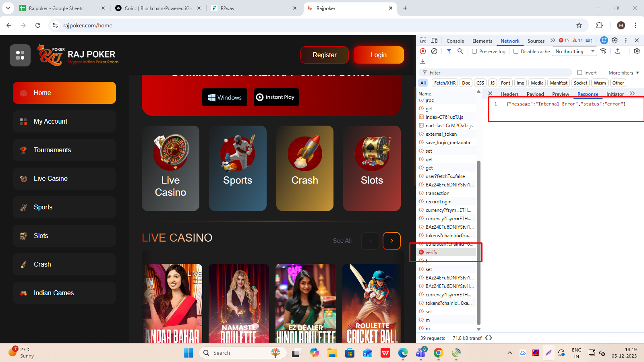Open the Headers tab of the request
This screenshot has height=362, width=644.
click(509, 94)
